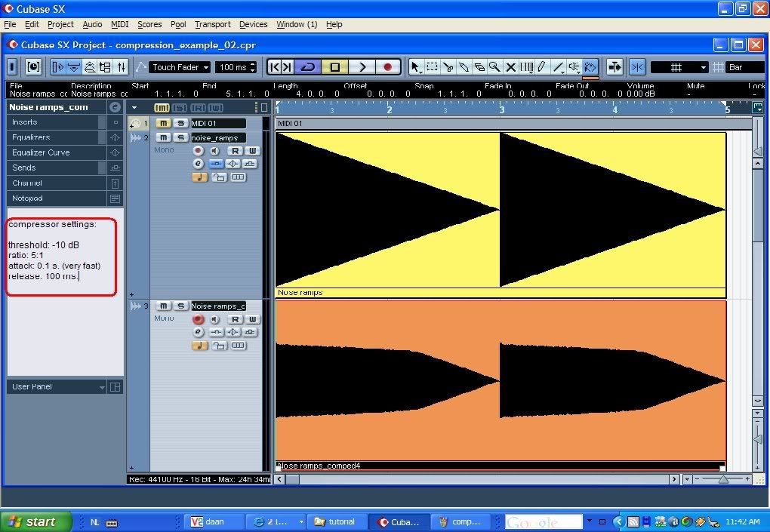Open the Project menu
770x532 pixels.
pos(60,24)
